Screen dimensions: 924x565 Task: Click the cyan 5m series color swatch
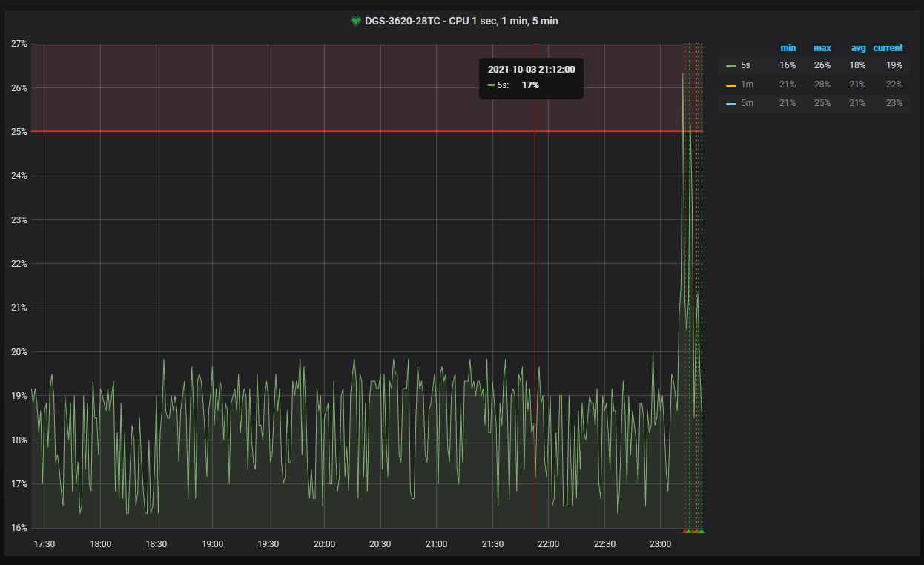coord(730,104)
